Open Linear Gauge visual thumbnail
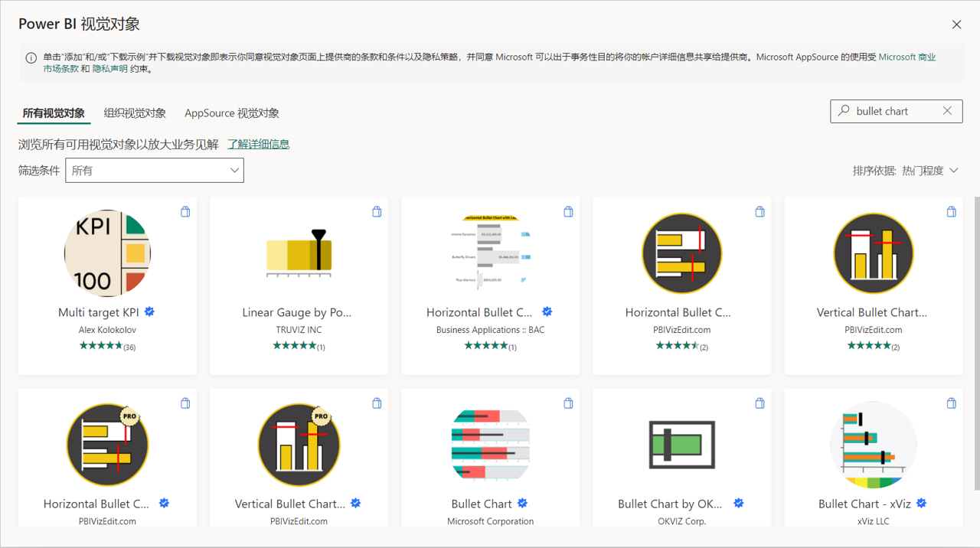 (x=299, y=253)
